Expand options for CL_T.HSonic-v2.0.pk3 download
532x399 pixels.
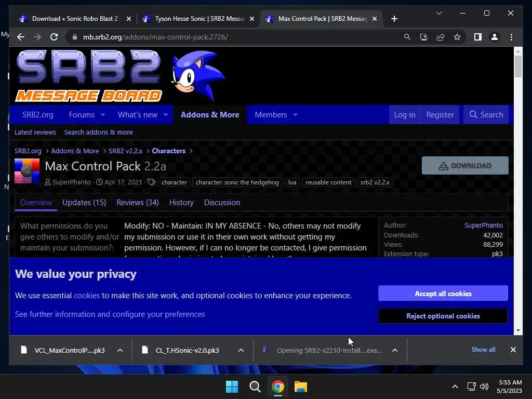(x=241, y=350)
